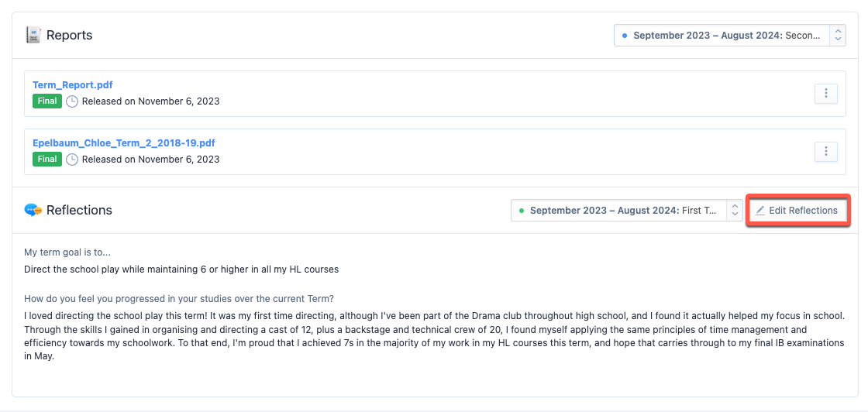Open the Epelbaum_Chloe_Term_2_2018-19.pdf link
868x412 pixels.
pos(124,142)
